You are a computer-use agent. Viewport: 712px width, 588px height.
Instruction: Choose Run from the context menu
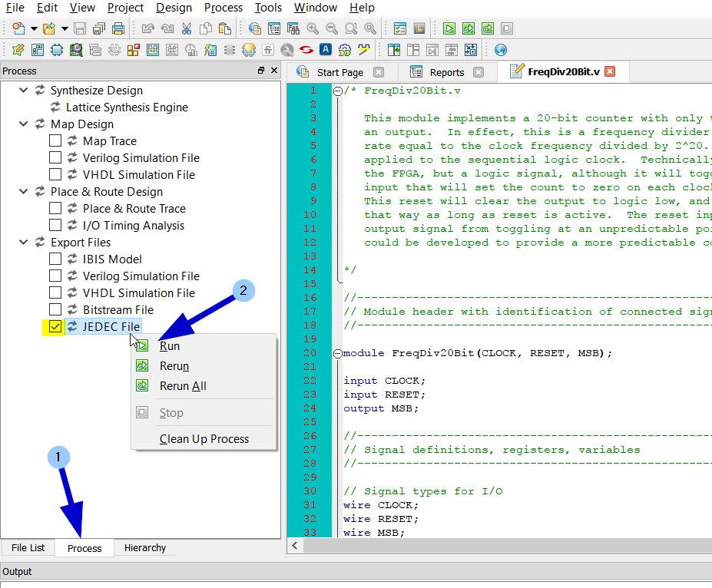point(204,346)
